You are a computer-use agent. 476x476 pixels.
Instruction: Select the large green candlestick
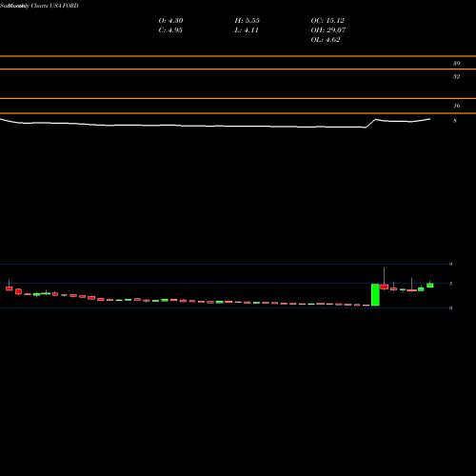pyautogui.click(x=375, y=295)
